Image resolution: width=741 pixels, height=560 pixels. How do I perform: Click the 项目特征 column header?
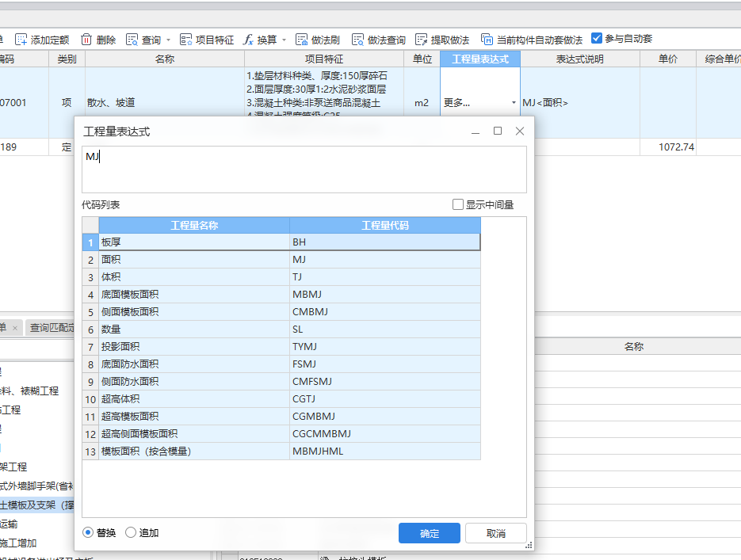[323, 59]
